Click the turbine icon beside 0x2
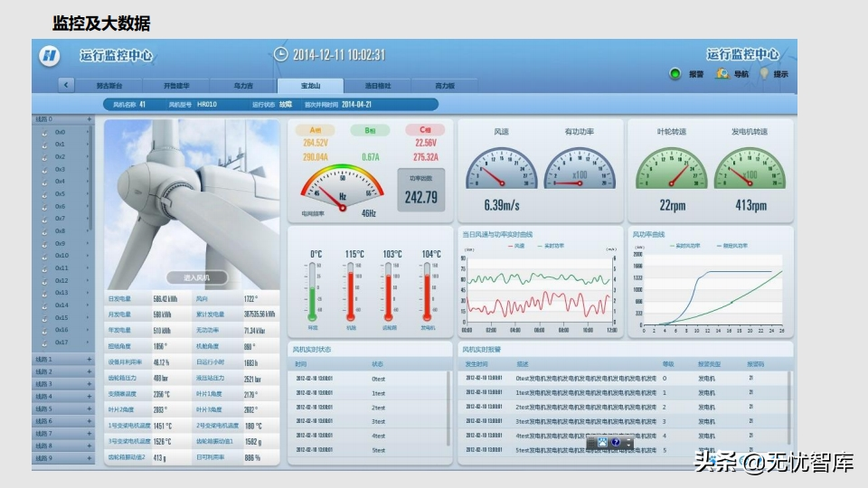 (x=44, y=157)
